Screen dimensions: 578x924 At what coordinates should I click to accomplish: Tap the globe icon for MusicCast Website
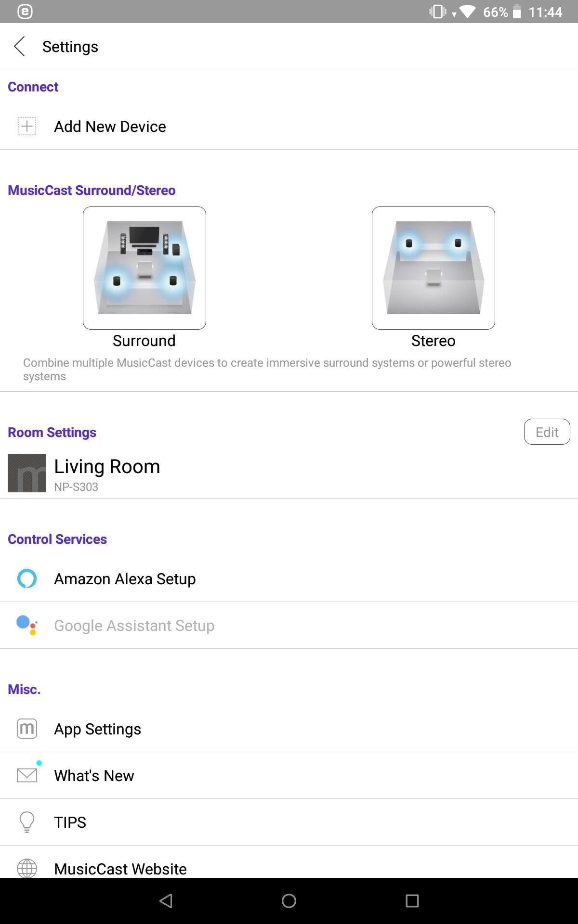tap(27, 868)
